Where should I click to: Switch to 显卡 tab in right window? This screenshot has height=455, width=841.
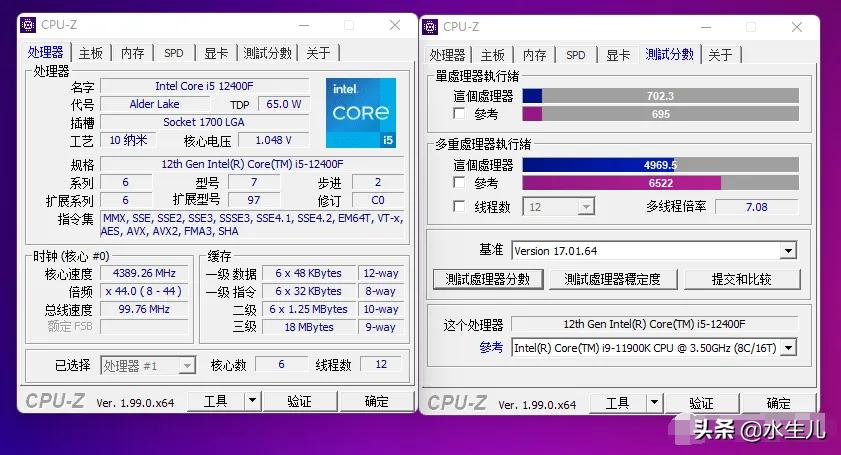618,55
